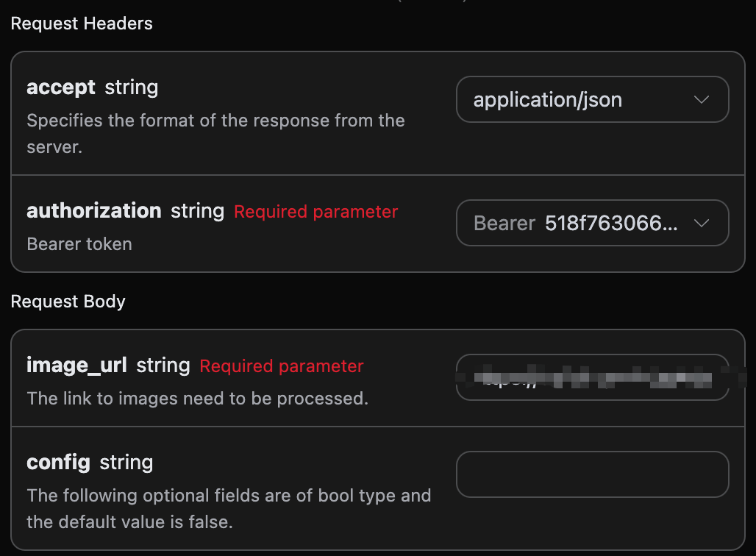Image resolution: width=756 pixels, height=556 pixels.
Task: Click the 518f763066 token value
Action: tap(611, 224)
